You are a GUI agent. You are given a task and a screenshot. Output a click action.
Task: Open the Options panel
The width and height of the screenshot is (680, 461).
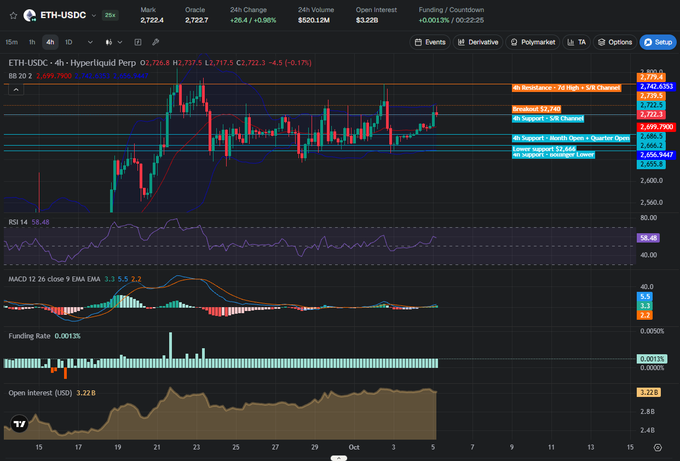[615, 42]
